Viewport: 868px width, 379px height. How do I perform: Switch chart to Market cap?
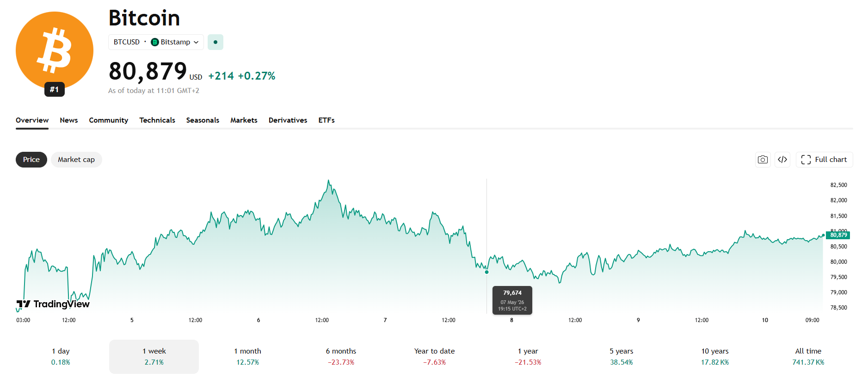pyautogui.click(x=76, y=160)
